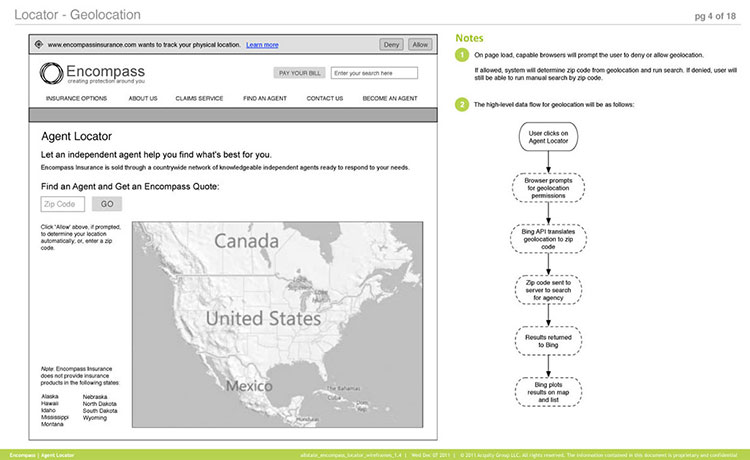This screenshot has height=460, width=750.
Task: Click the Deny geolocation button
Action: 391,44
